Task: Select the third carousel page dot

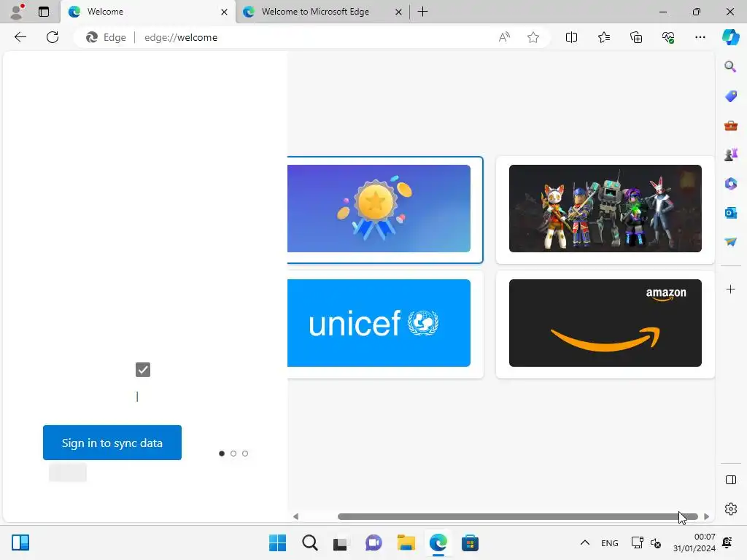Action: click(x=245, y=454)
